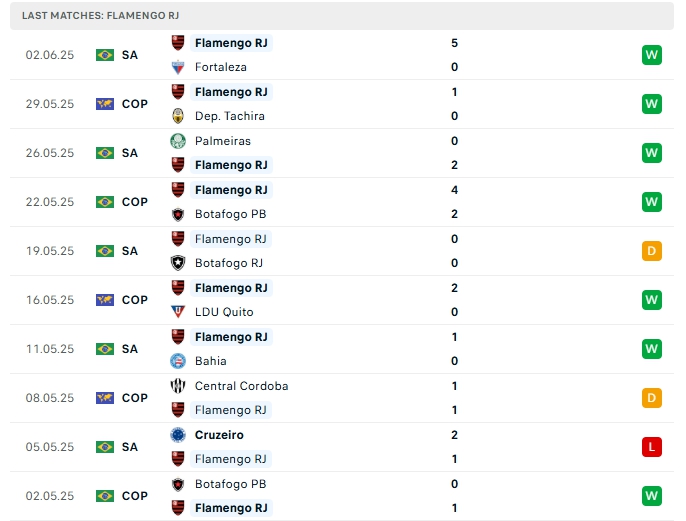
Task: Click the Palmeiras club crest
Action: click(179, 141)
